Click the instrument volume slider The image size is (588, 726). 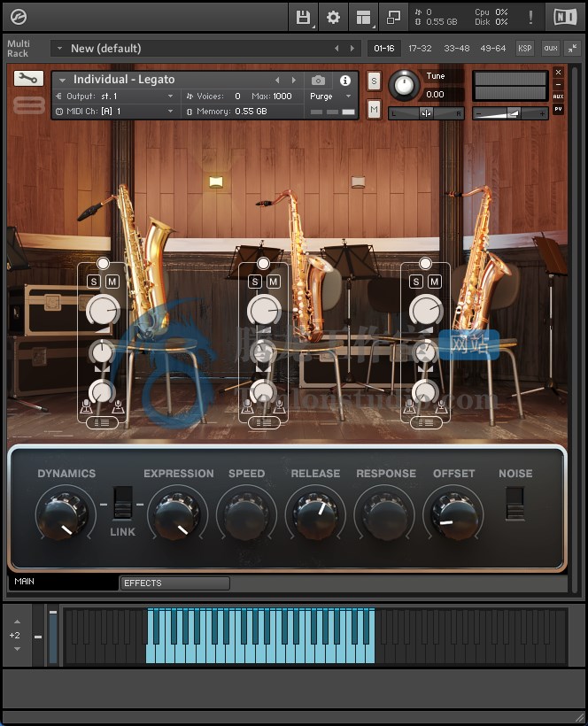510,113
